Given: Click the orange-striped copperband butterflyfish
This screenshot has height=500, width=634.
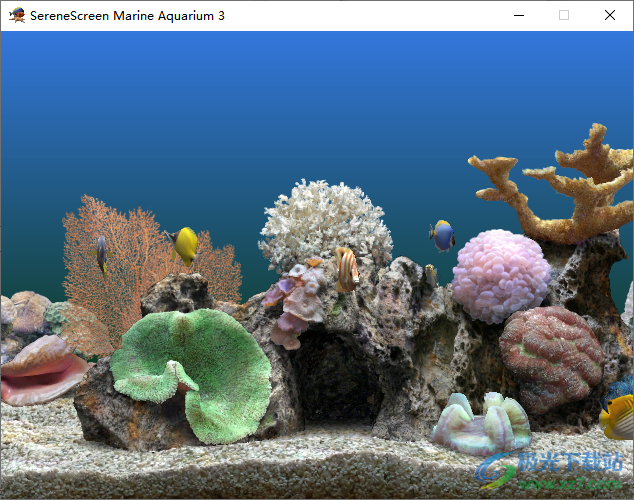Looking at the screenshot, I should 347,269.
